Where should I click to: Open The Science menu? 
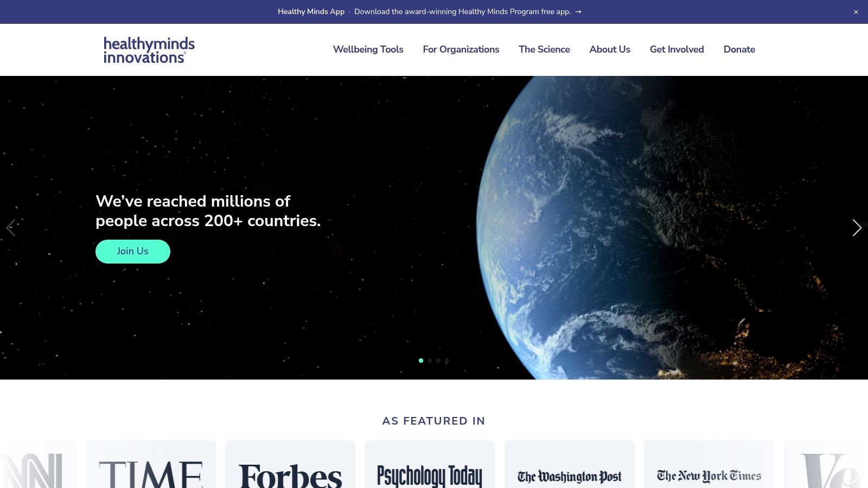click(x=544, y=49)
